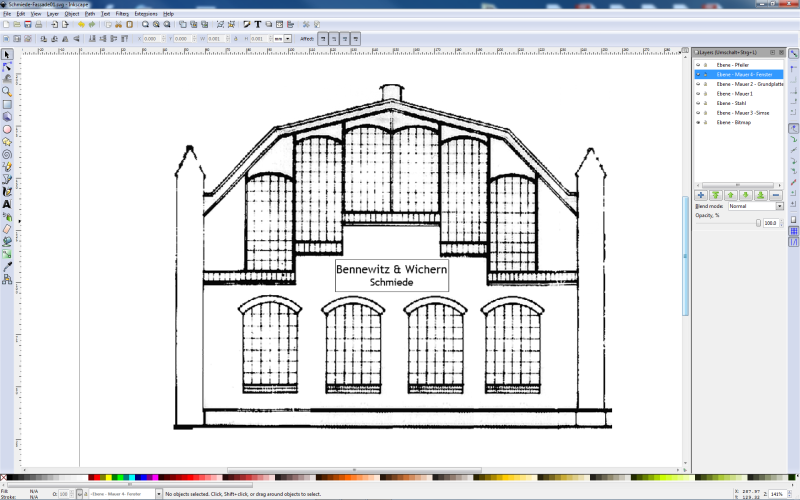The image size is (800, 500).
Task: Select the Gradient tool
Action: [7, 254]
